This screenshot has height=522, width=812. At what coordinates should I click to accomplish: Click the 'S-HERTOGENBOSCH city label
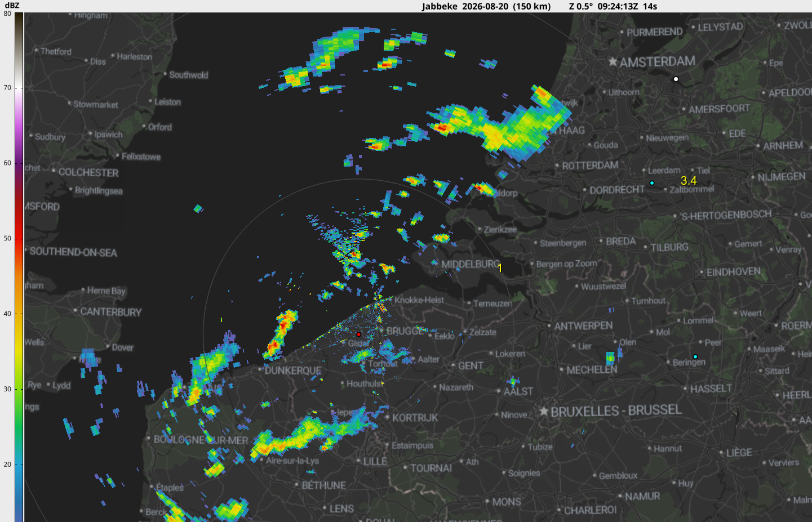(x=726, y=215)
